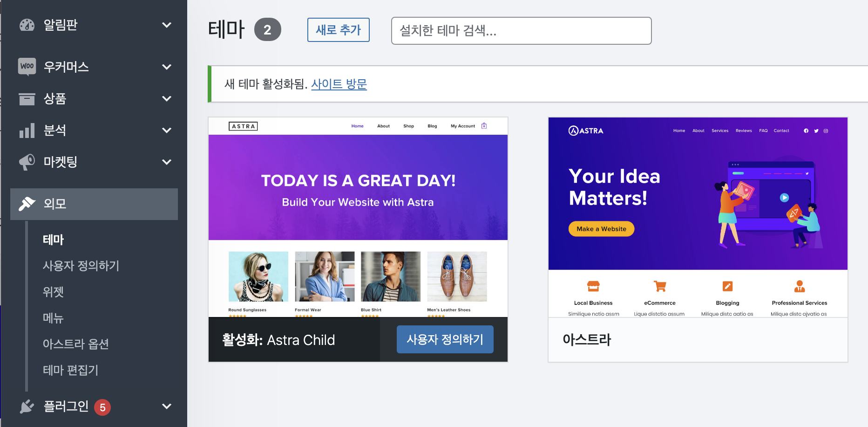868x427 pixels.
Task: Open the 위젯 submenu item
Action: tap(53, 292)
